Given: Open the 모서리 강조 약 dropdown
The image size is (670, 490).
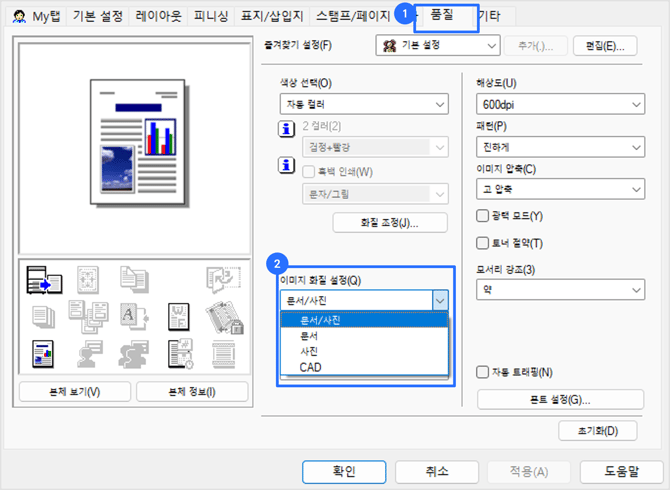Looking at the screenshot, I should coord(560,290).
